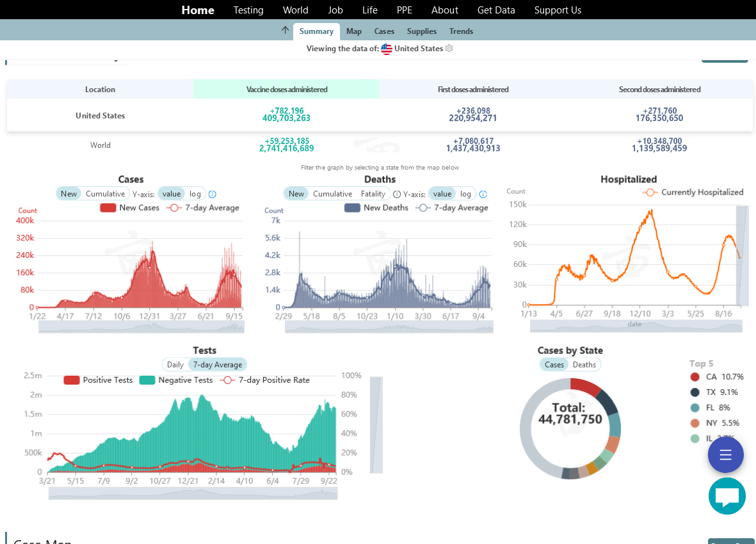The width and height of the screenshot is (756, 544).
Task: Click the World row in vaccine table
Action: pyautogui.click(x=380, y=145)
